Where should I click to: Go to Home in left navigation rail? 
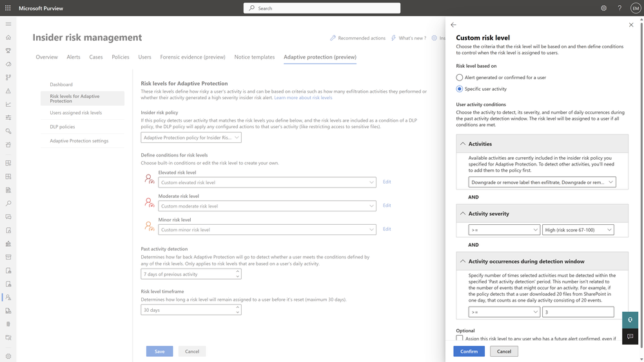coord(8,37)
